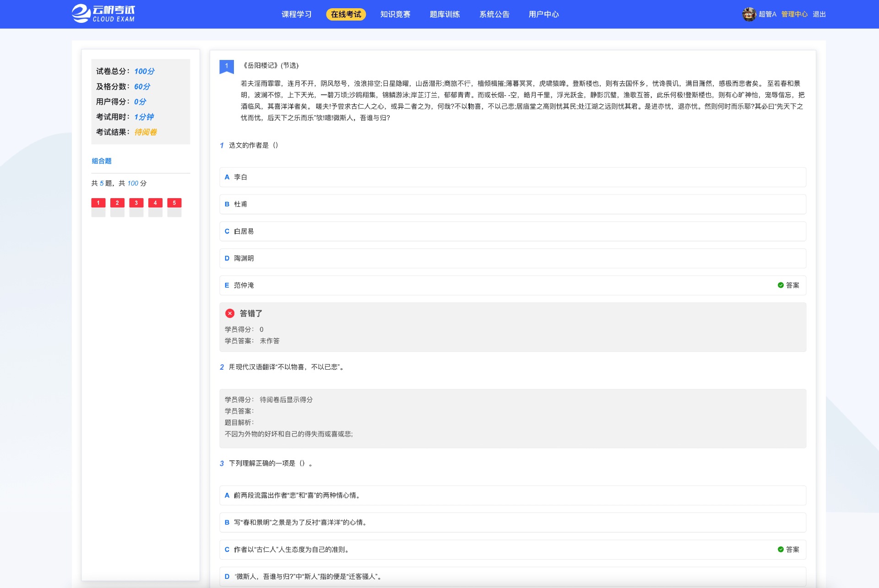Screen dimensions: 879x588
Task: Click the red 答错了 error icon
Action: click(230, 313)
